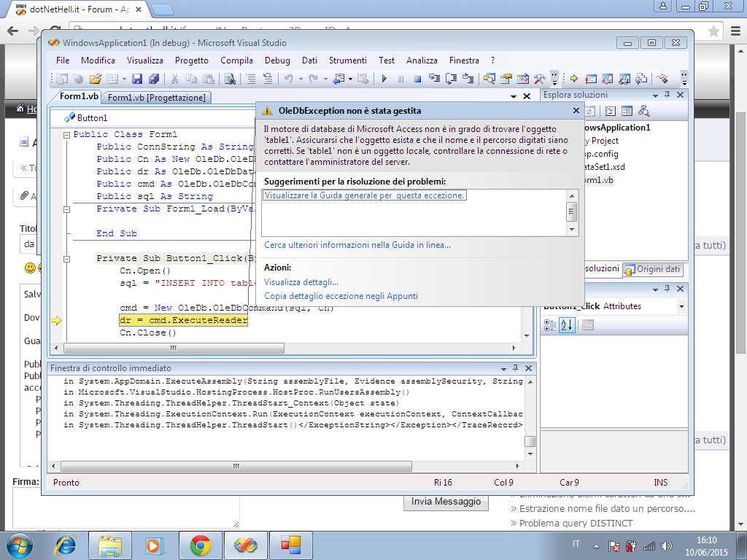747x560 pixels.
Task: Click the Step Over debug icon
Action: 451,79
